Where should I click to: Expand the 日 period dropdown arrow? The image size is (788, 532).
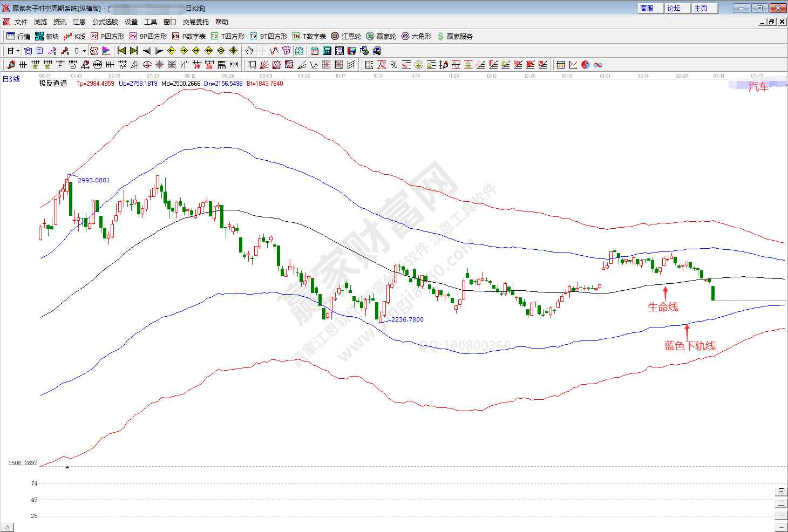pos(18,51)
